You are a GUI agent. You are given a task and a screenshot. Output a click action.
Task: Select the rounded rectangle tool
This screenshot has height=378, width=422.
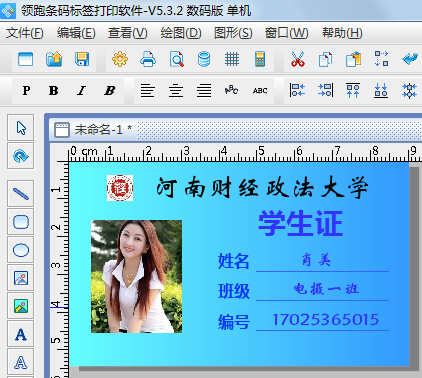21,222
